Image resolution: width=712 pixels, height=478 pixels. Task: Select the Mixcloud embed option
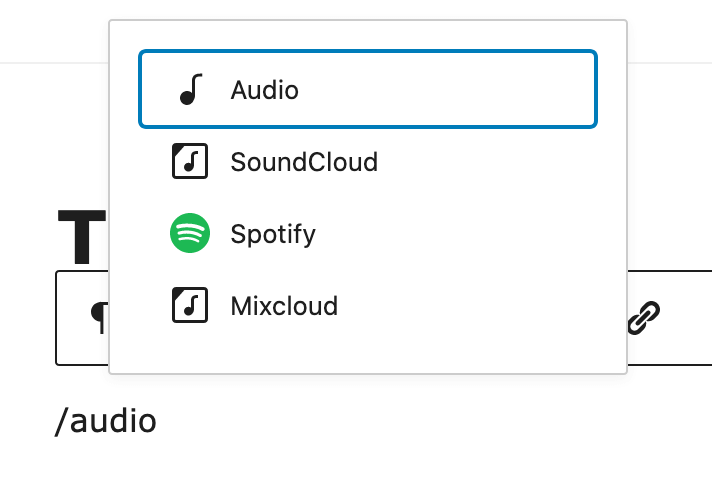tap(368, 305)
